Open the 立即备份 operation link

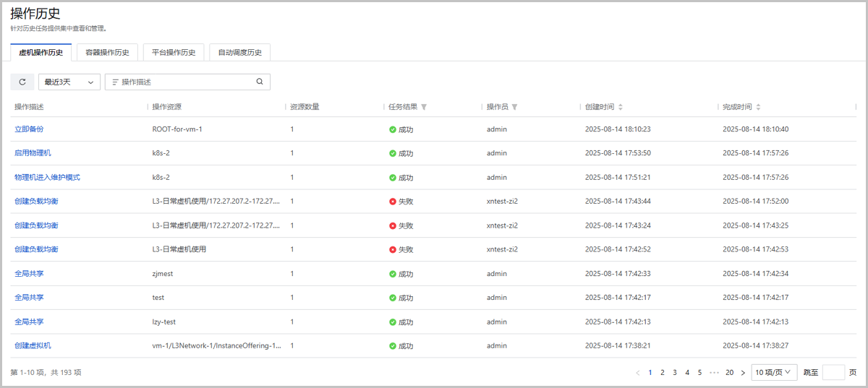coord(29,129)
